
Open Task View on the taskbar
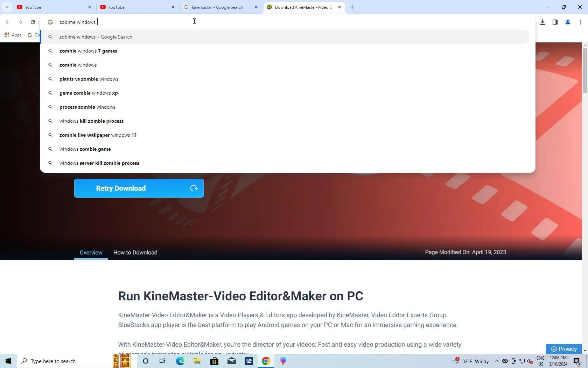click(162, 361)
